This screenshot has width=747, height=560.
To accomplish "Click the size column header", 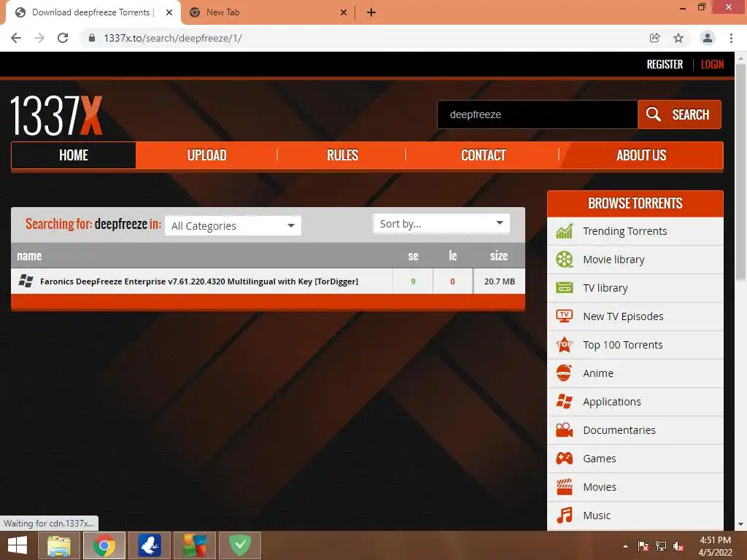I will click(x=499, y=256).
